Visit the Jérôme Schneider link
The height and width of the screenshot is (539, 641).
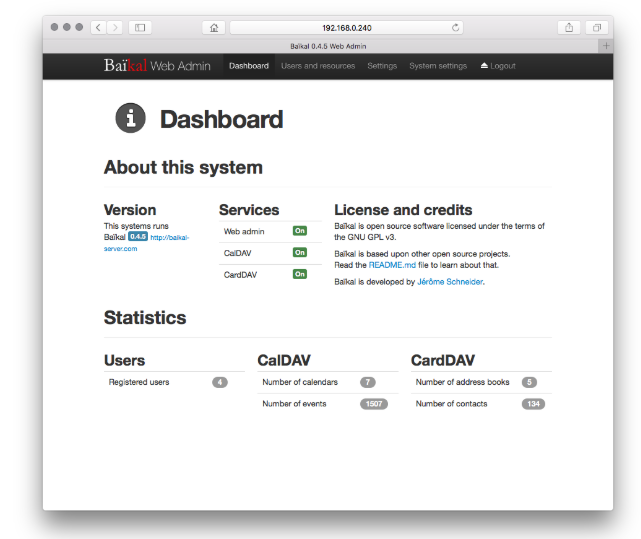point(450,282)
